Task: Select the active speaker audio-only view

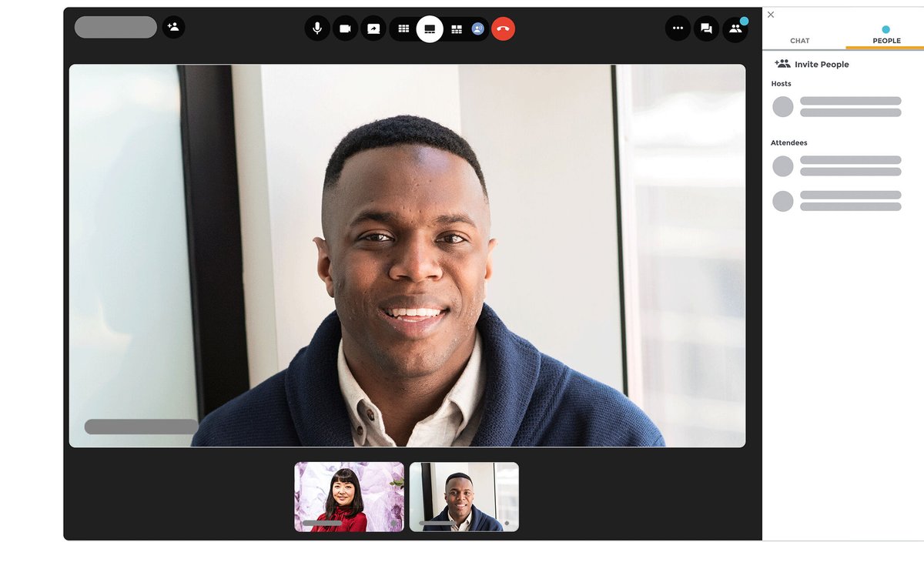Action: click(477, 28)
